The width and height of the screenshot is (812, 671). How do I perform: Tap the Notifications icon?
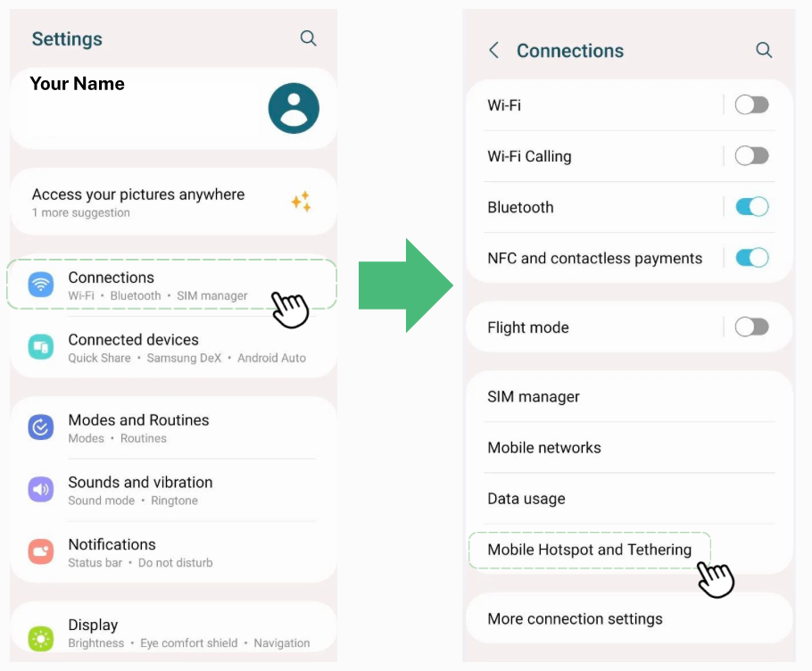(x=41, y=552)
